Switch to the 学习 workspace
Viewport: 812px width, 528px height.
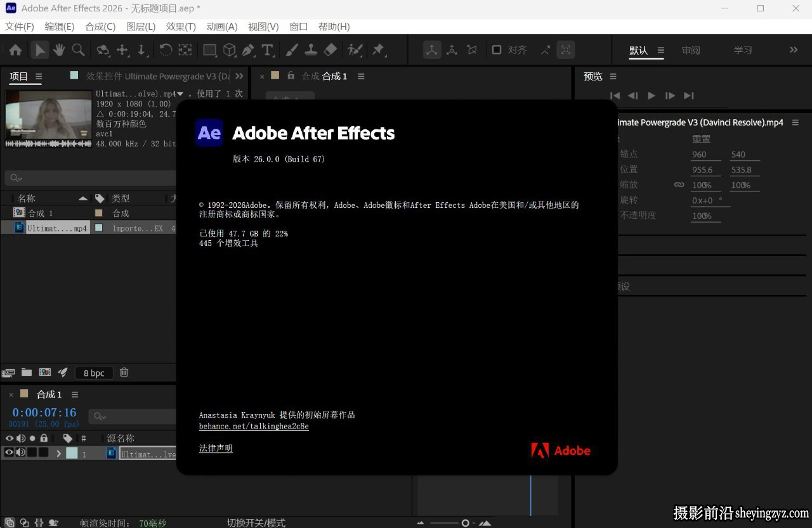point(743,50)
